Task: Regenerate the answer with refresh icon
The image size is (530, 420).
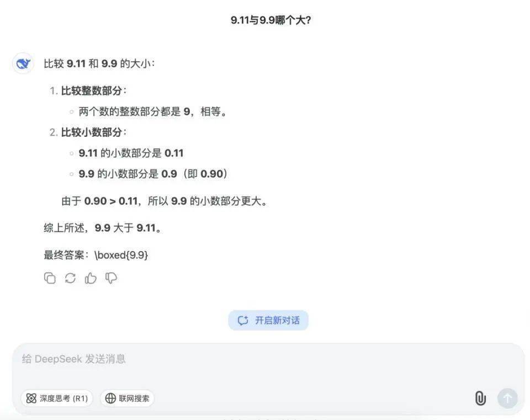Action: tap(70, 278)
